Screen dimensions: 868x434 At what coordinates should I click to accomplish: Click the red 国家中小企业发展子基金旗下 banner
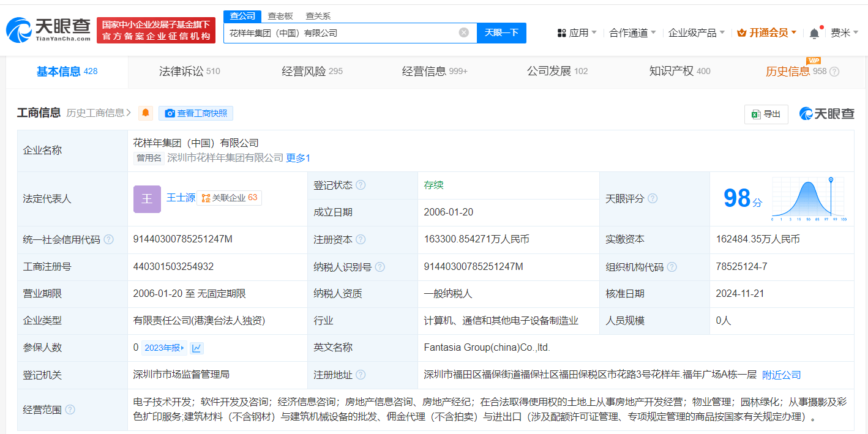point(156,30)
